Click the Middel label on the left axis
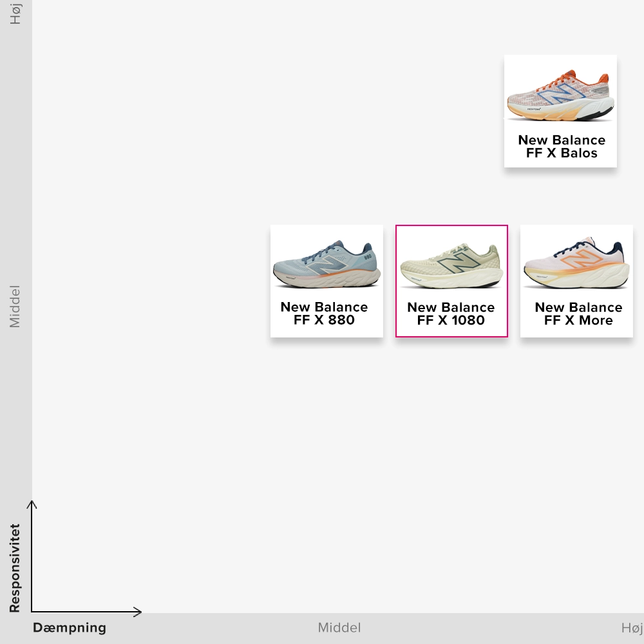Viewport: 644px width, 644px height. tap(15, 307)
